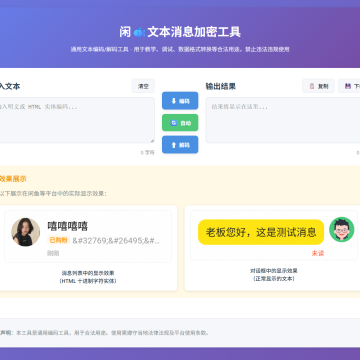Click the 复制 copy button
Screen dimensions: 360x360
[x=318, y=86]
